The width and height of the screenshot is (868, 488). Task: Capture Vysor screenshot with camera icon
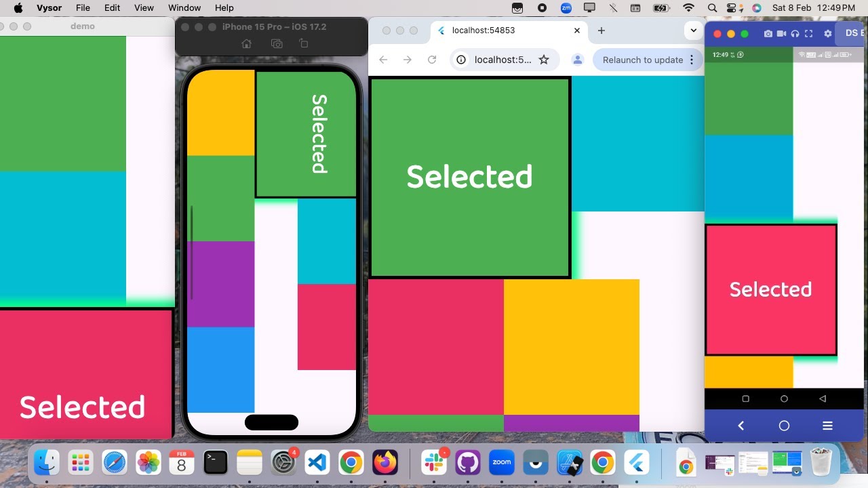(768, 34)
